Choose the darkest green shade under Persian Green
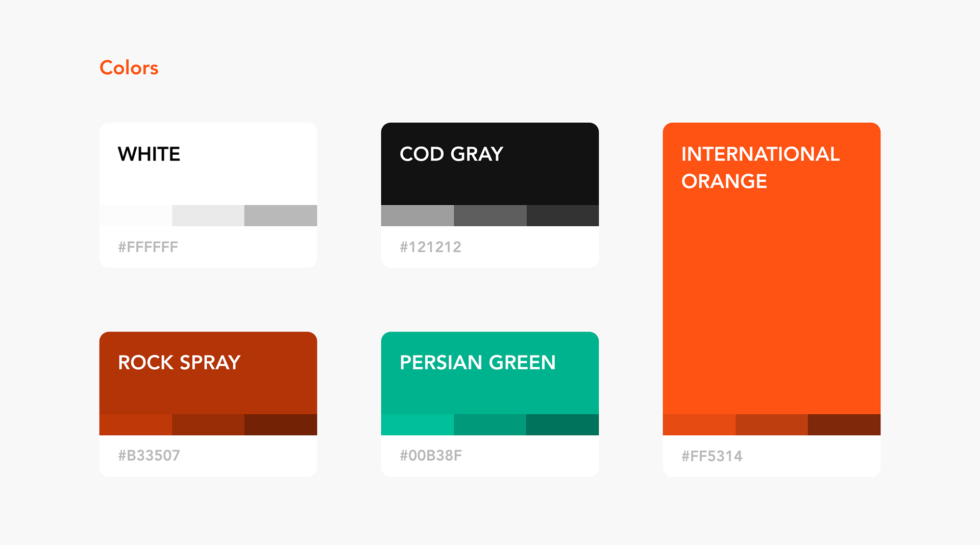Viewport: 980px width, 545px height. click(562, 424)
